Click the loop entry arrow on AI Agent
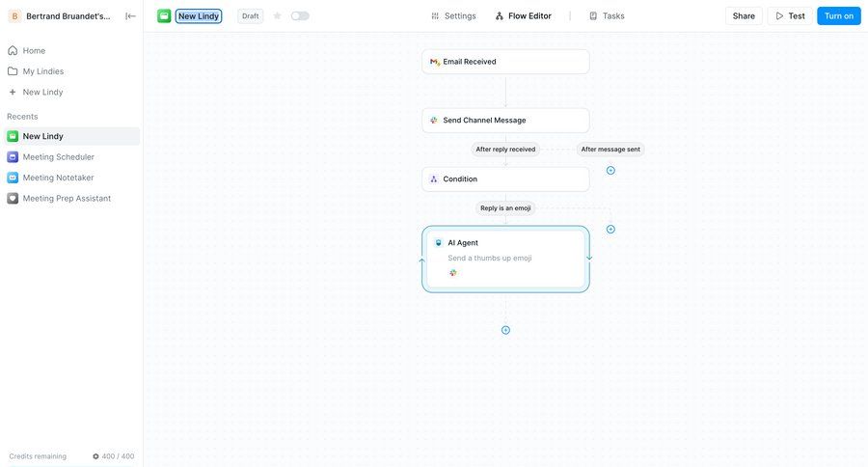 click(x=422, y=261)
